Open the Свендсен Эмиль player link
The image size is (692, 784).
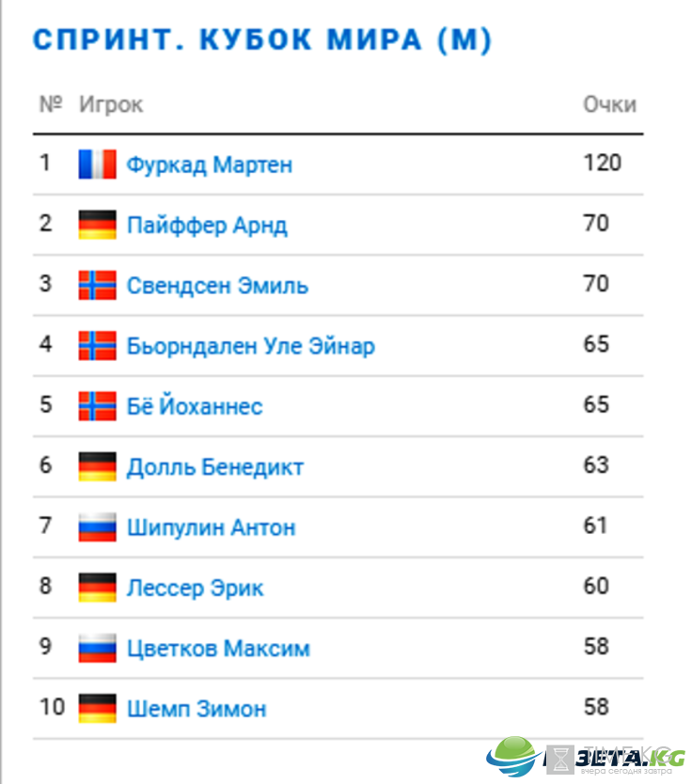(x=217, y=286)
